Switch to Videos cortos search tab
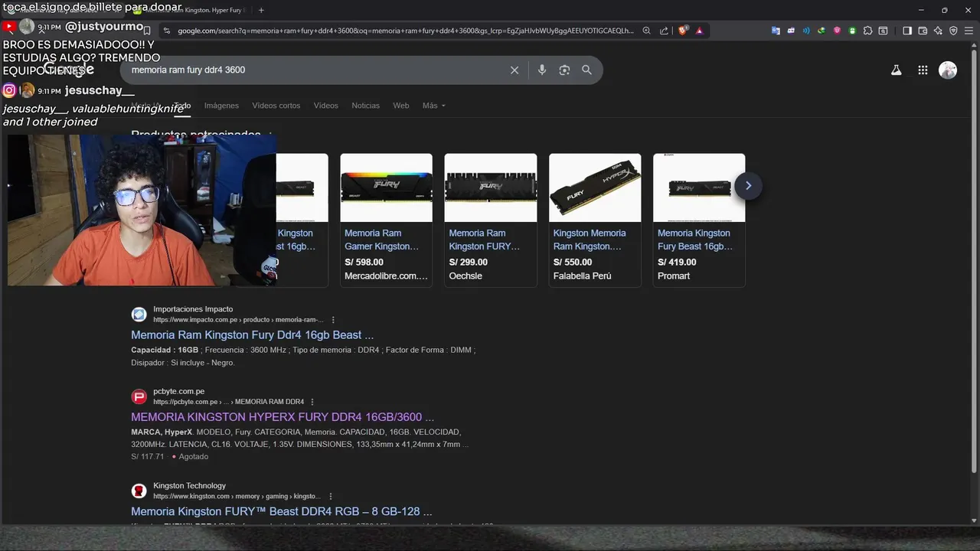980x551 pixels. tap(276, 106)
